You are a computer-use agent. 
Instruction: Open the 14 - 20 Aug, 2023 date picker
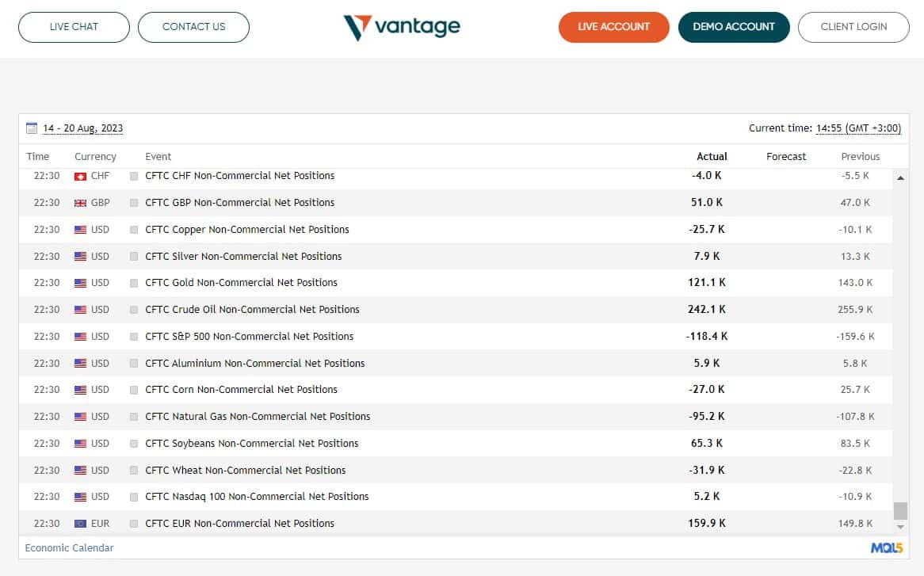tap(83, 128)
